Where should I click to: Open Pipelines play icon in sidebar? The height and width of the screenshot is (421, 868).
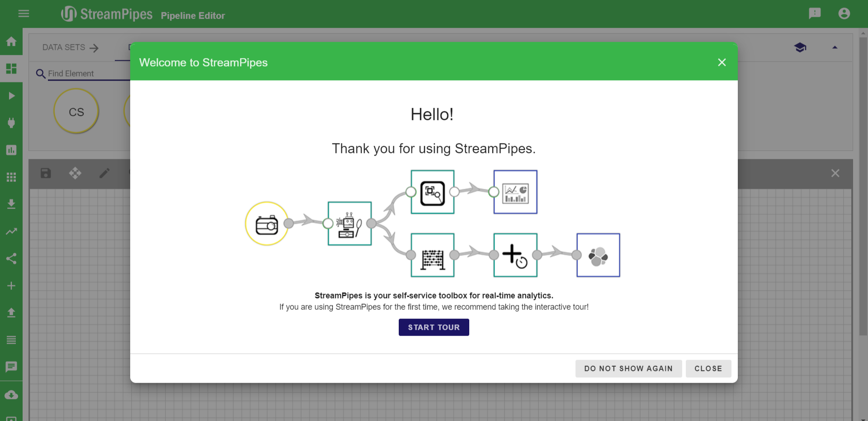tap(11, 96)
